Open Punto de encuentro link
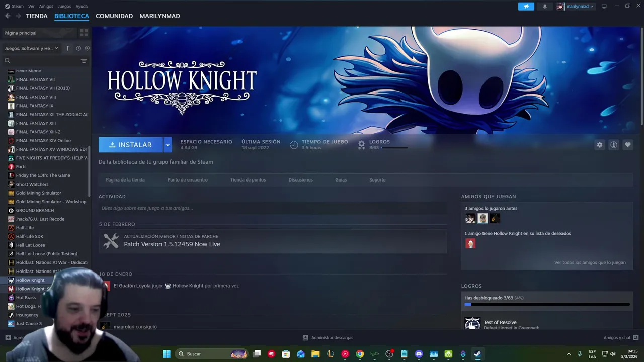644x362 pixels. pyautogui.click(x=188, y=180)
